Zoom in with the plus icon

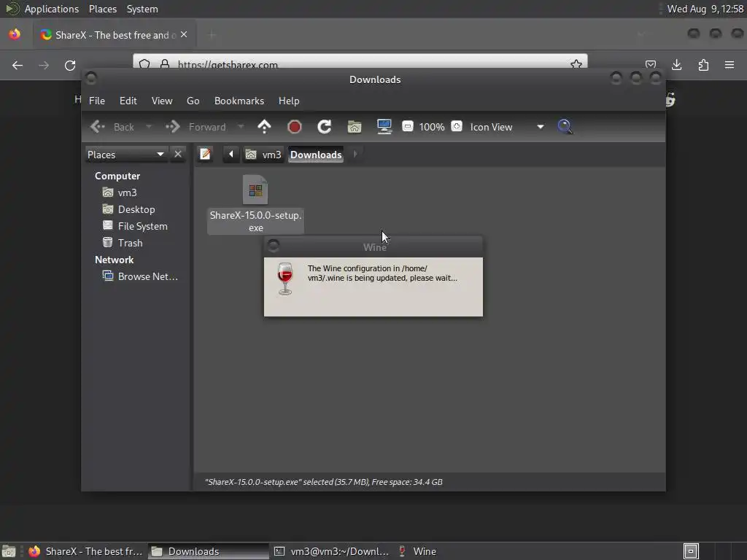coord(457,126)
